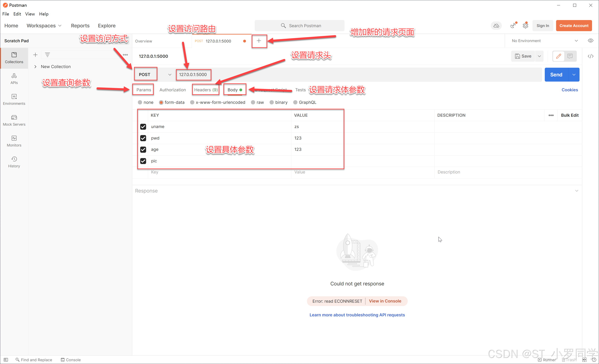Viewport: 599px width, 364px height.
Task: Click the Send button
Action: (x=556, y=75)
